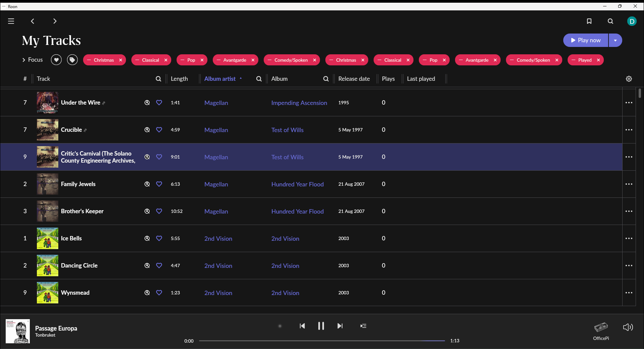Seek in the playback progress bar

pyautogui.click(x=322, y=341)
